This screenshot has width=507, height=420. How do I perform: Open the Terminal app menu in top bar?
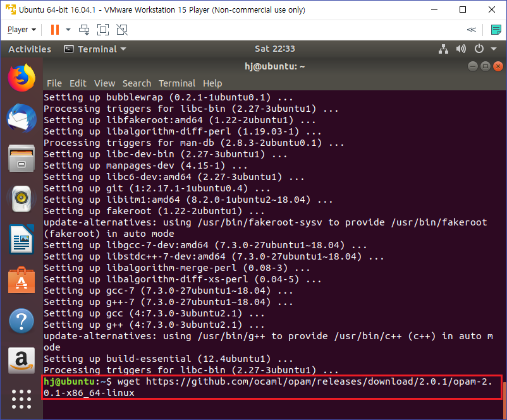[x=95, y=49]
